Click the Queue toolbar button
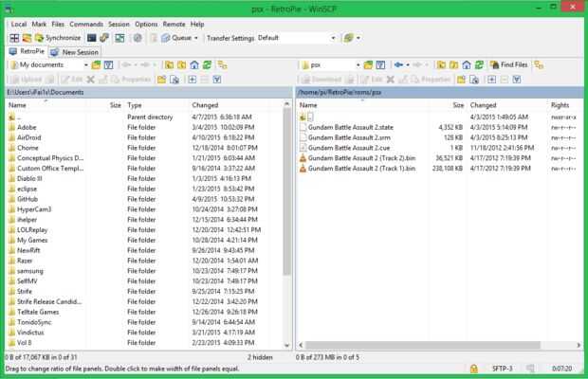This screenshot has width=588, height=379. click(x=176, y=38)
